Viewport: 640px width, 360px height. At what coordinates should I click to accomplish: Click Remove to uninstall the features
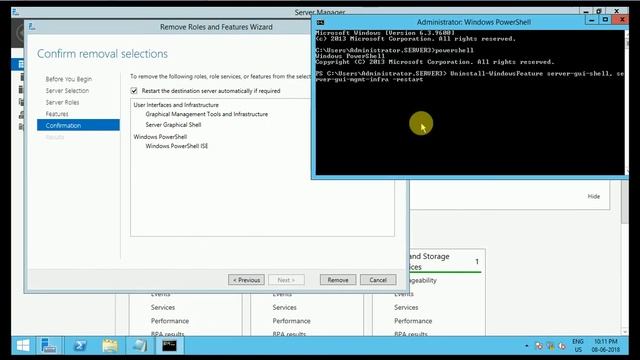(338, 280)
